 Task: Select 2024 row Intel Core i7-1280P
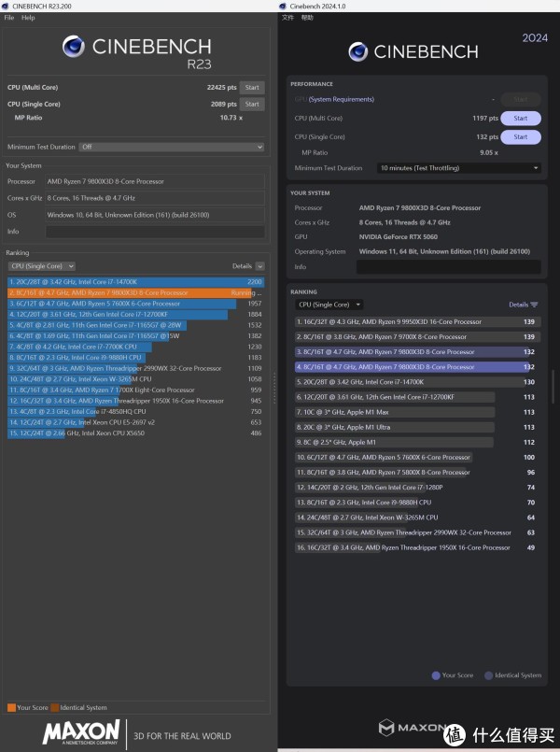[418, 488]
